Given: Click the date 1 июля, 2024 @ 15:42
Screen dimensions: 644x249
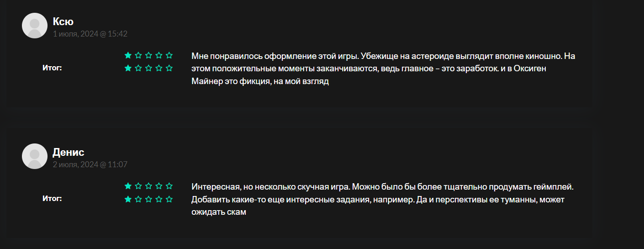Looking at the screenshot, I should pos(90,34).
